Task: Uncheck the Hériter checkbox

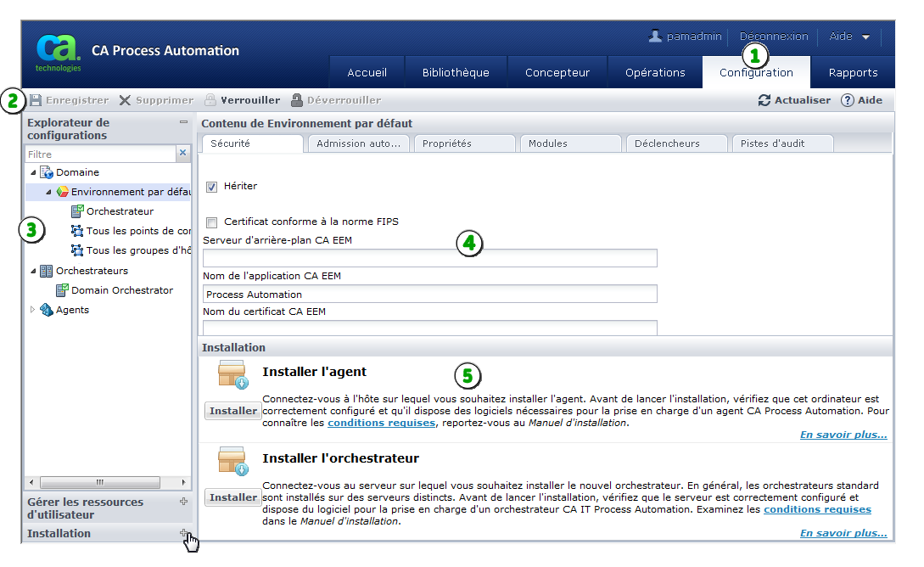Action: click(210, 186)
